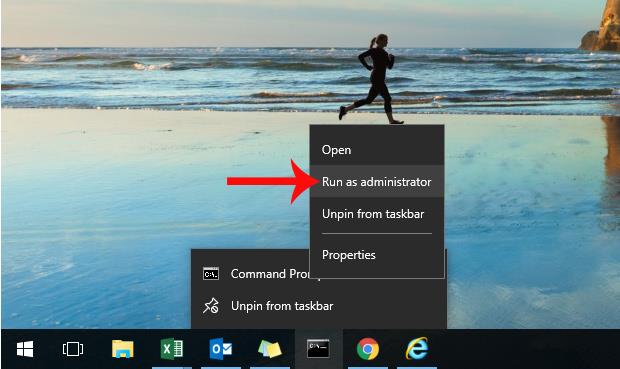Open Excel from the taskbar
The image size is (620, 369).
click(172, 349)
